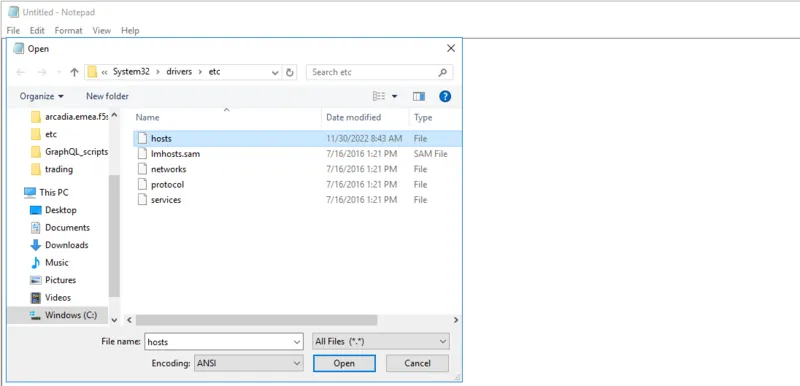This screenshot has width=800, height=386.
Task: Click the New folder button
Action: [107, 96]
